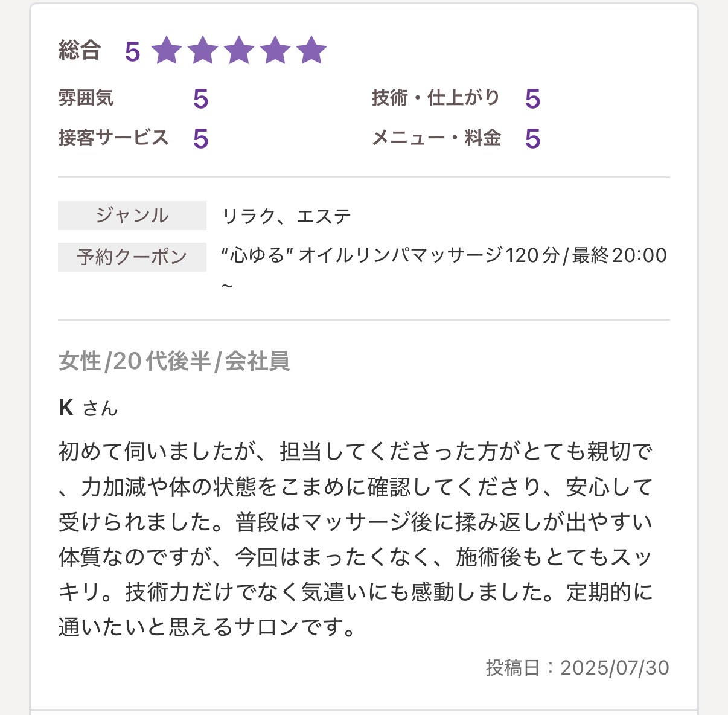The width and height of the screenshot is (728, 715).
Task: Select the 技術・仕上がり rating label
Action: (435, 98)
